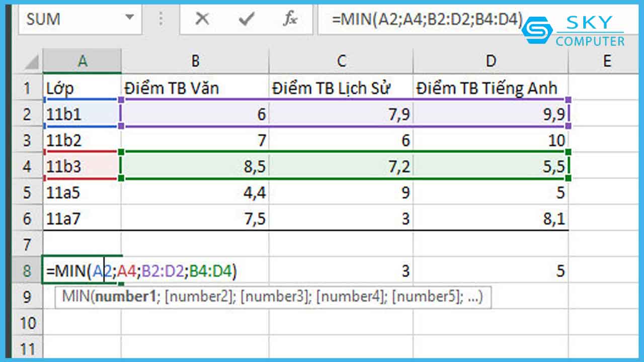Click number1 in the MIN tooltip
The image size is (644, 362).
126,297
